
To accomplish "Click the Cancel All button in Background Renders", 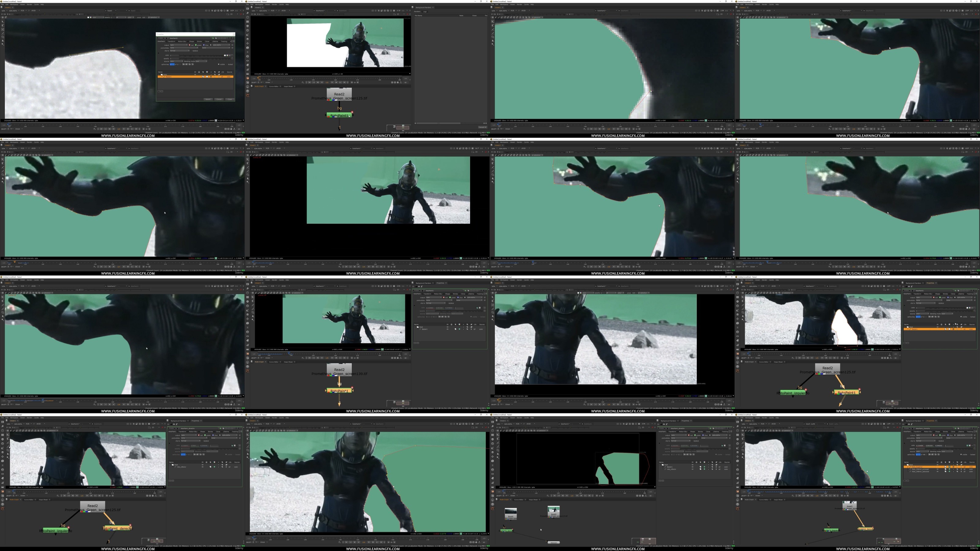I will point(482,127).
